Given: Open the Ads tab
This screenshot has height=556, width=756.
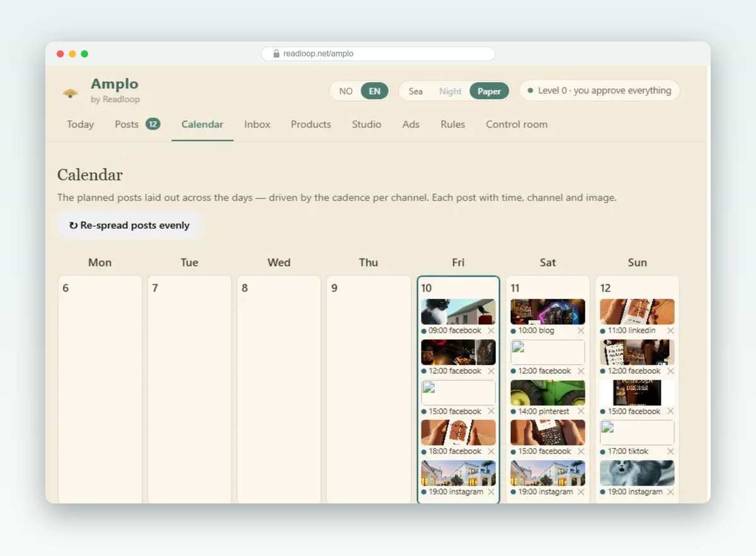Looking at the screenshot, I should point(411,124).
